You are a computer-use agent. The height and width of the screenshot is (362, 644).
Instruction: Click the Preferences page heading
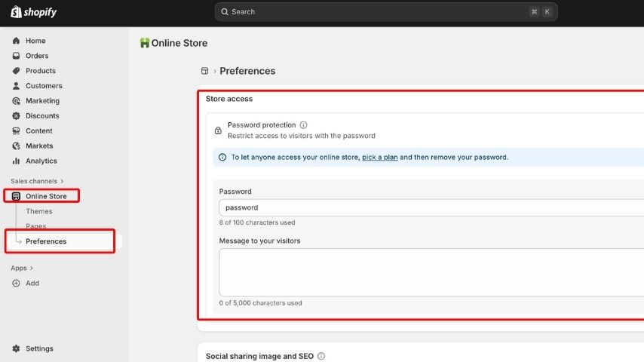click(247, 71)
